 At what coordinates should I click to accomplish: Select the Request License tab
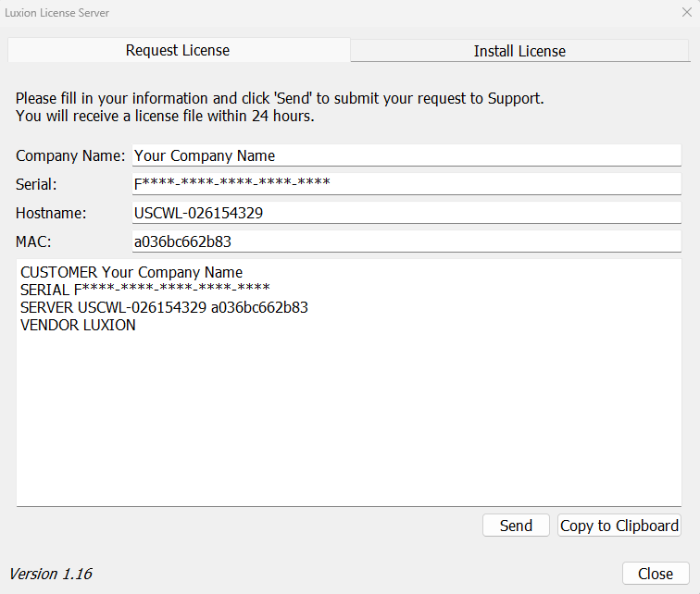click(x=178, y=50)
